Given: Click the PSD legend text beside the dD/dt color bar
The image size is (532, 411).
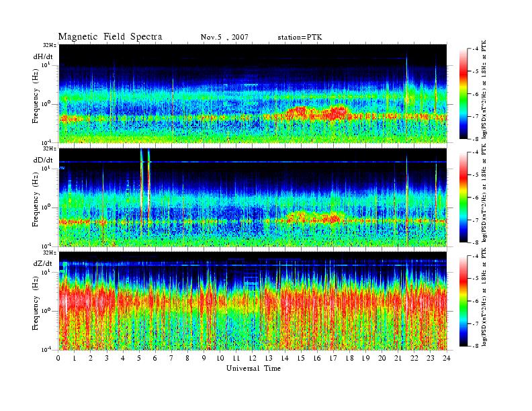Looking at the screenshot, I should click(484, 192).
